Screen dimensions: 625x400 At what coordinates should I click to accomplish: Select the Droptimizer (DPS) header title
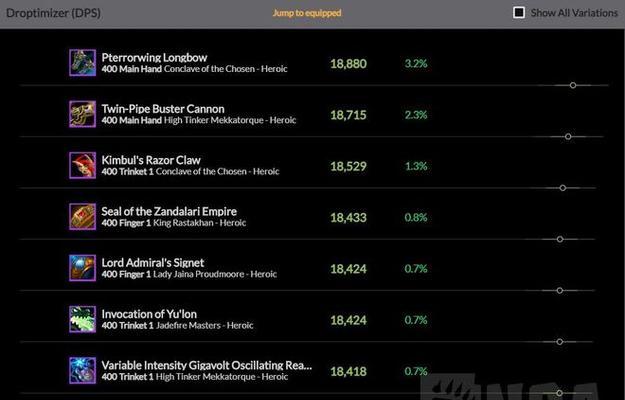pos(53,13)
